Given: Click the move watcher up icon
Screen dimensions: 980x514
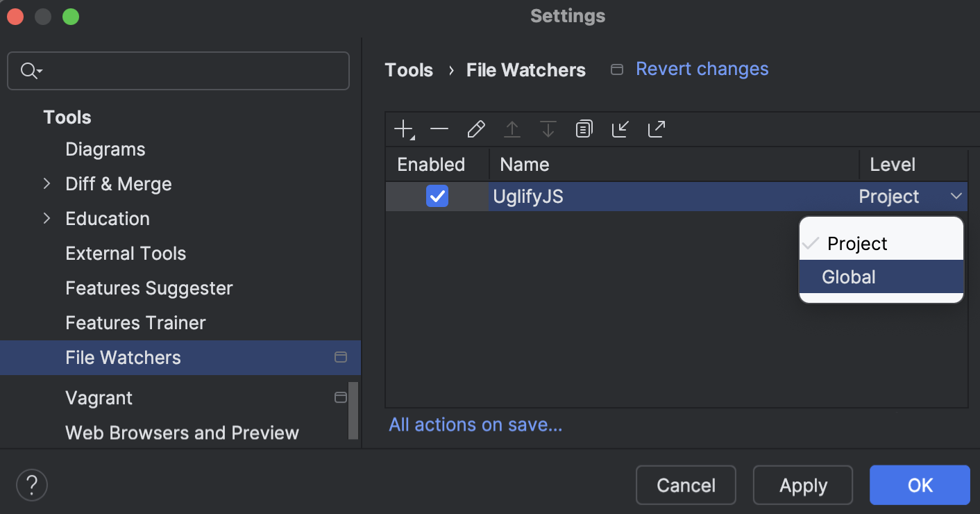Looking at the screenshot, I should point(512,128).
